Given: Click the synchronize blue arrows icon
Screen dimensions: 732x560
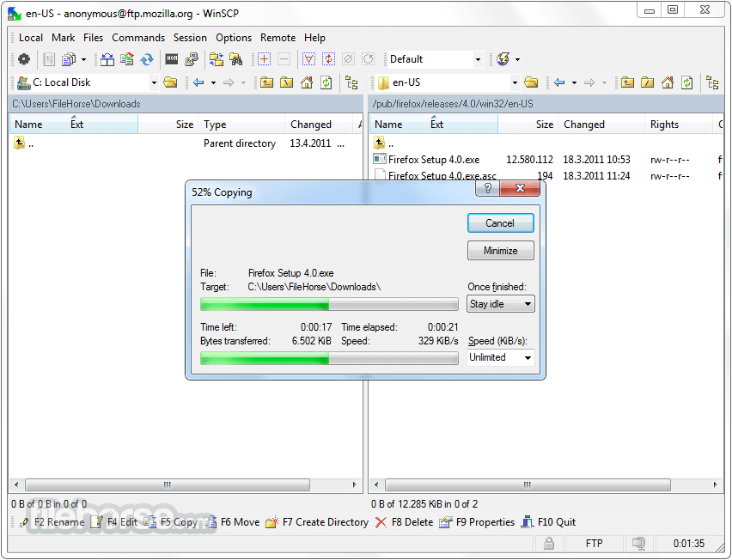Looking at the screenshot, I should [x=147, y=59].
